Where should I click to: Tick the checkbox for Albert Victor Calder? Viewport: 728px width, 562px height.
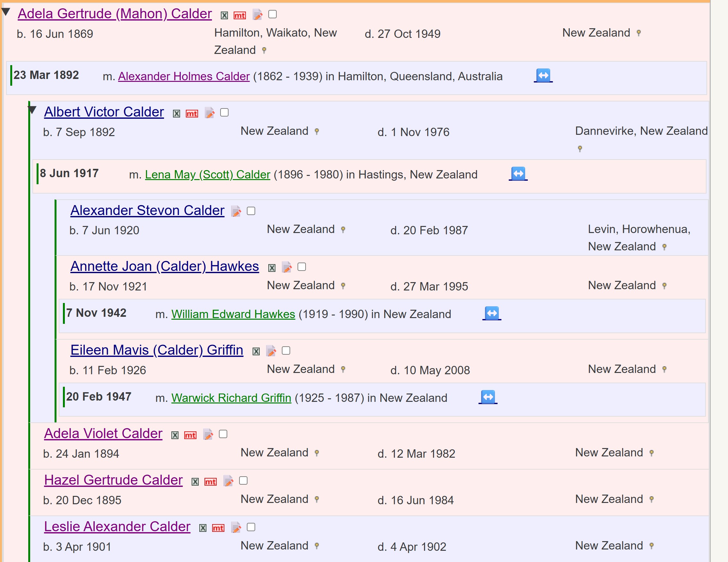pyautogui.click(x=224, y=112)
